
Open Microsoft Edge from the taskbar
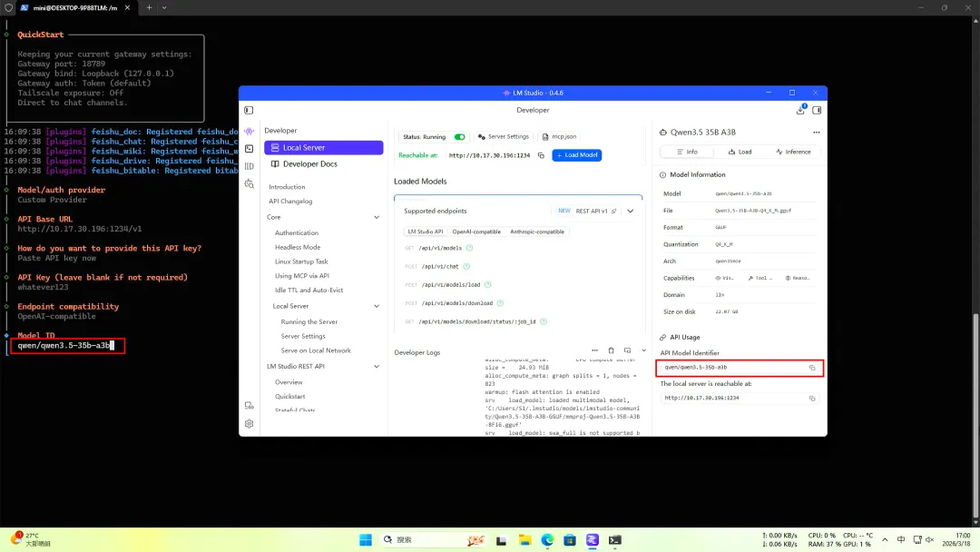tap(547, 539)
